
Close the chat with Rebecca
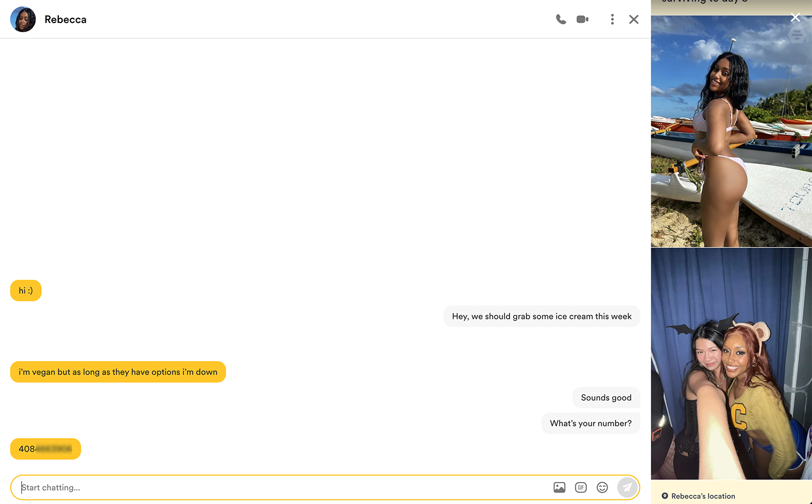click(x=634, y=20)
